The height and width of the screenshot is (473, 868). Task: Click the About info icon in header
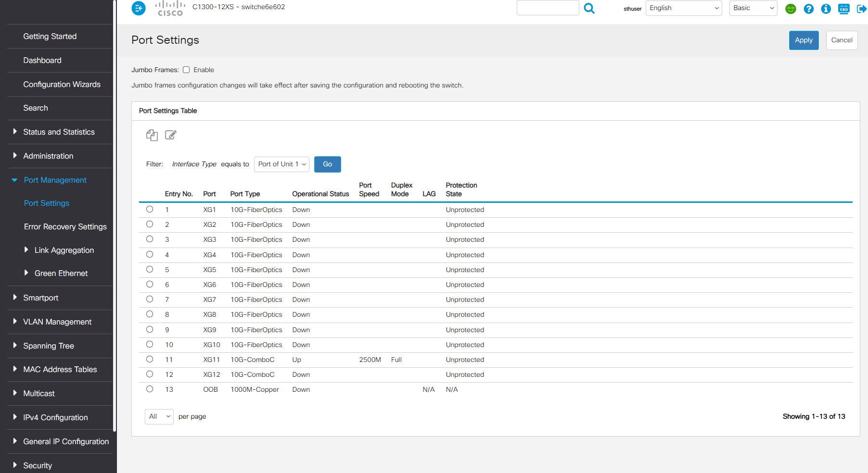click(x=826, y=9)
